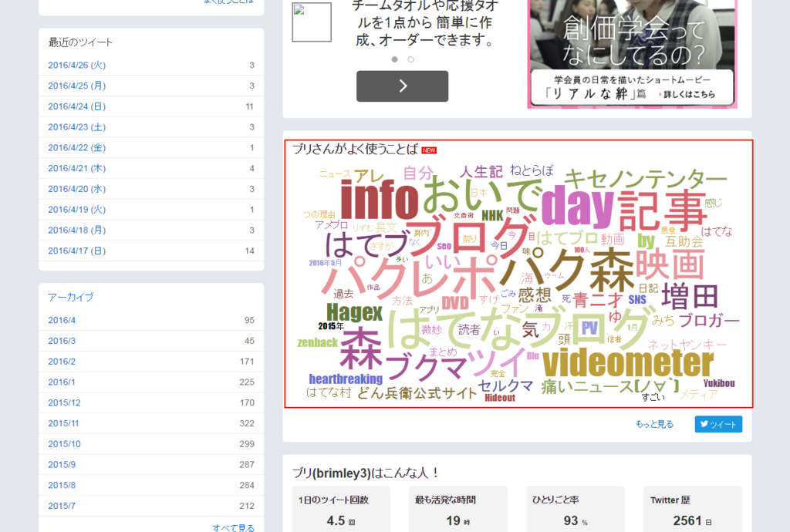Viewport: 790px width, 532px height.
Task: Open tweets from 2016/4/25 (月)
Action: (x=76, y=86)
